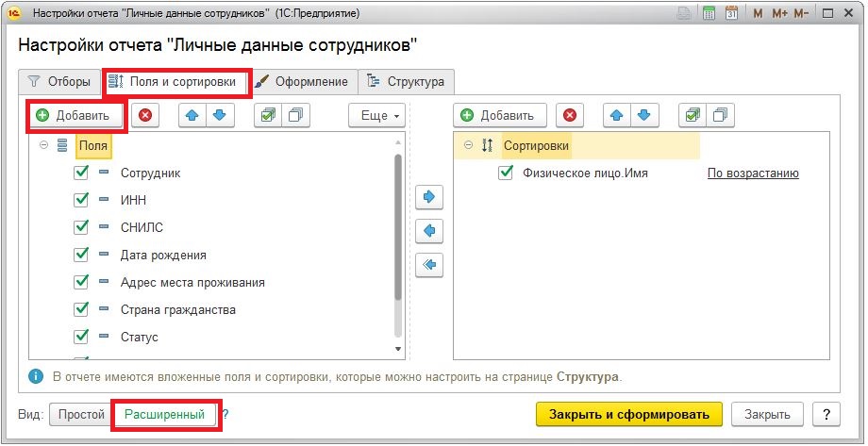Select the Сортировки root node
868x446 pixels.
click(536, 146)
